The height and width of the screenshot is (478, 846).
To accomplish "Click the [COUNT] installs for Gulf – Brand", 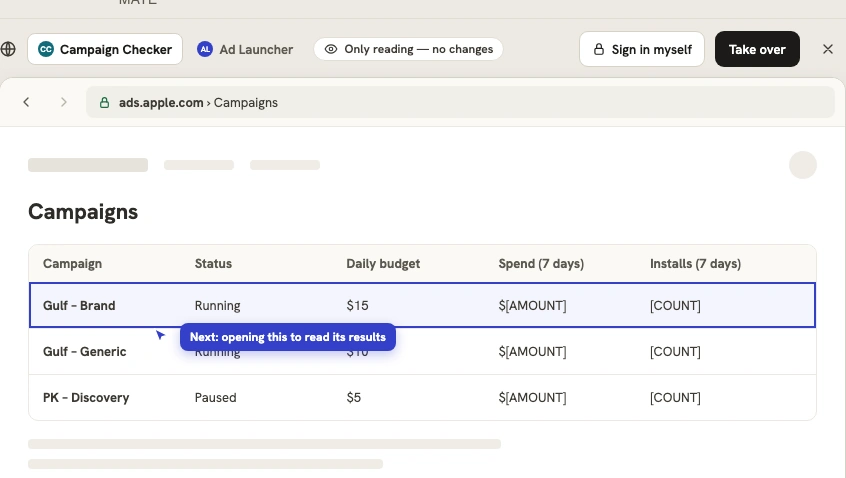I will [x=675, y=305].
